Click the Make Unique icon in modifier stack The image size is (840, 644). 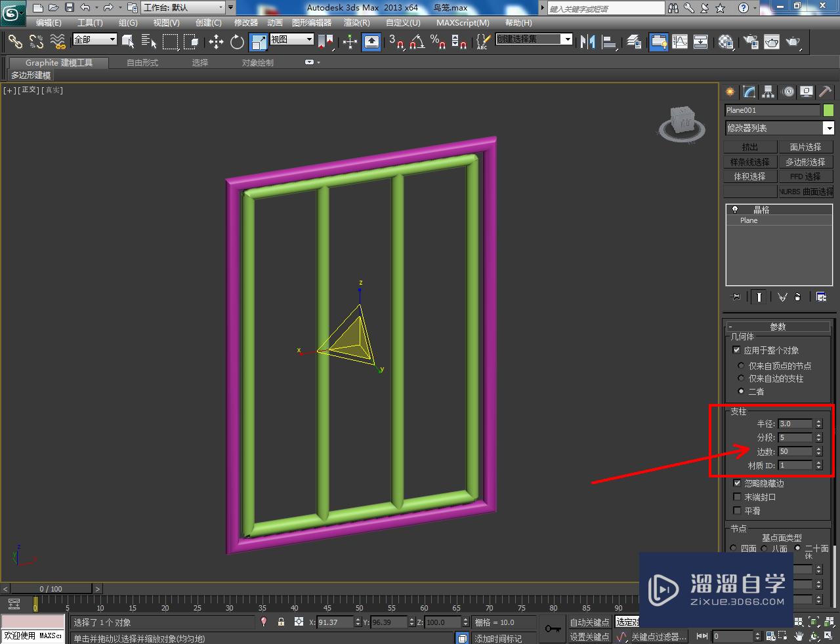click(782, 296)
